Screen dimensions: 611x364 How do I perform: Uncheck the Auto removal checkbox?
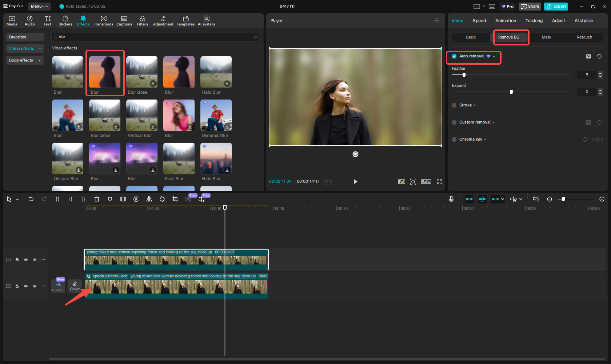pyautogui.click(x=454, y=56)
